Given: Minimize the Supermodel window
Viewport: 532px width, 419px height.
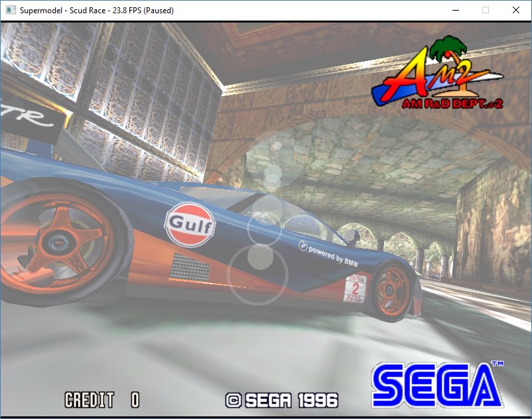Looking at the screenshot, I should (x=456, y=10).
